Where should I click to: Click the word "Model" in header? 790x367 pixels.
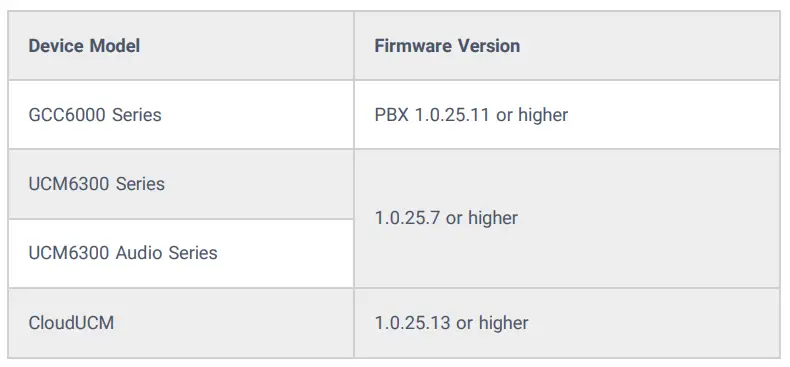(x=114, y=46)
